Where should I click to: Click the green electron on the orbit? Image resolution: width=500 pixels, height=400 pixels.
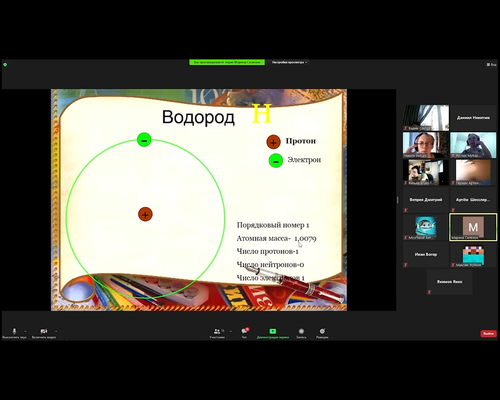pyautogui.click(x=144, y=140)
